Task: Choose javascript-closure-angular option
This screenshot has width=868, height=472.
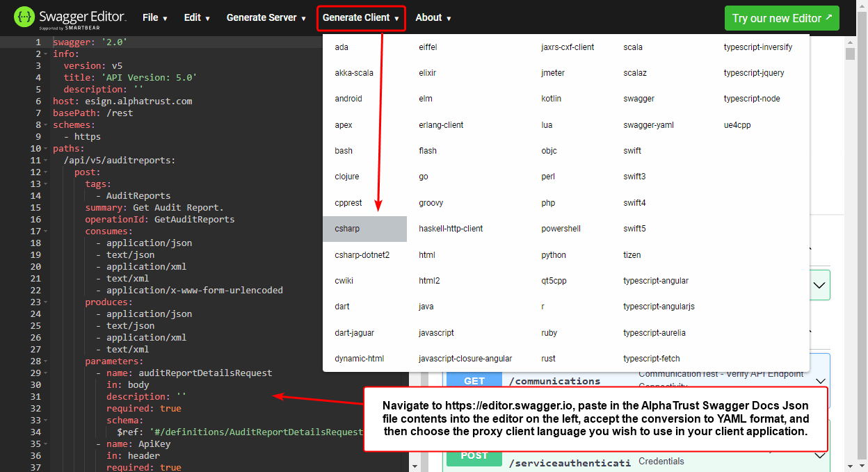Action: click(x=465, y=359)
